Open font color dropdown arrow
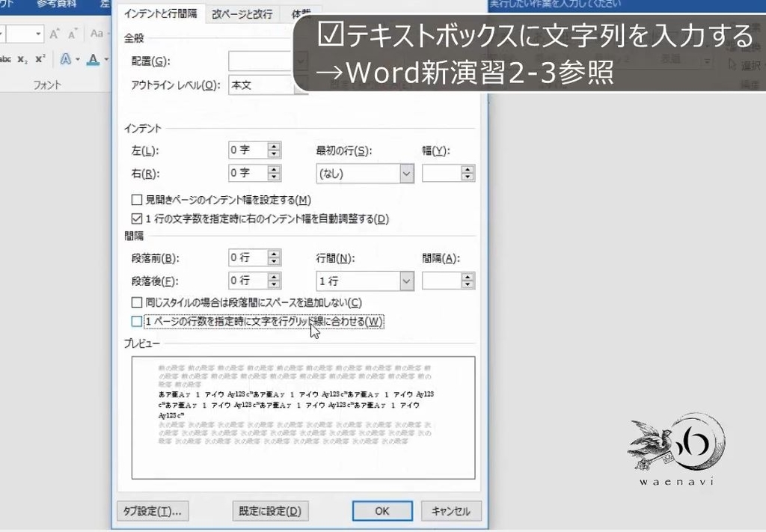Viewport: 766px width, 532px height. pos(106,60)
